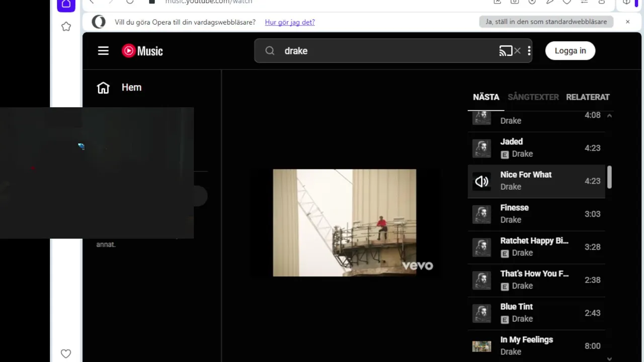Viewport: 644px width, 362px height.
Task: Click the 2:38 duration value
Action: pyautogui.click(x=592, y=280)
